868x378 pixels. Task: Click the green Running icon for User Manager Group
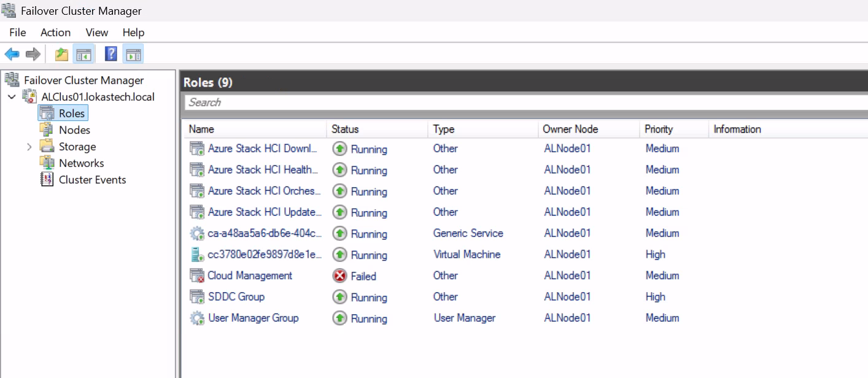[339, 318]
